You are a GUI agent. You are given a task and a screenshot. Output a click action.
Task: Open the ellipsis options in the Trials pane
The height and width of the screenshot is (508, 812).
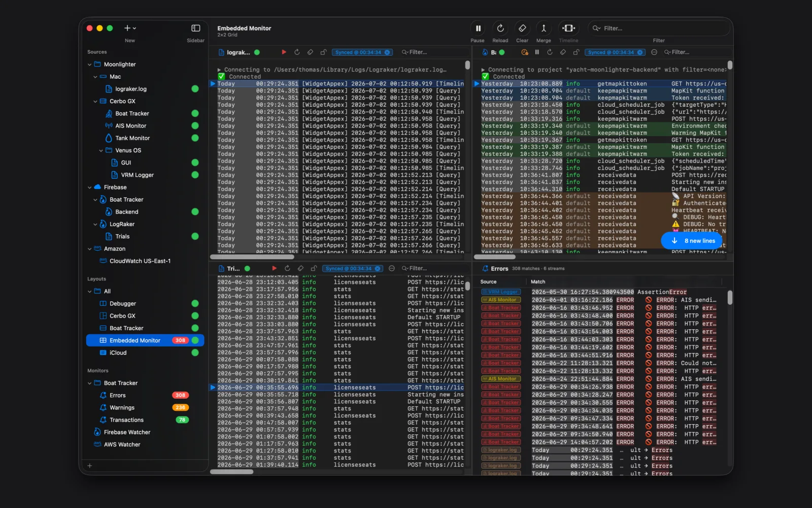[391, 269]
